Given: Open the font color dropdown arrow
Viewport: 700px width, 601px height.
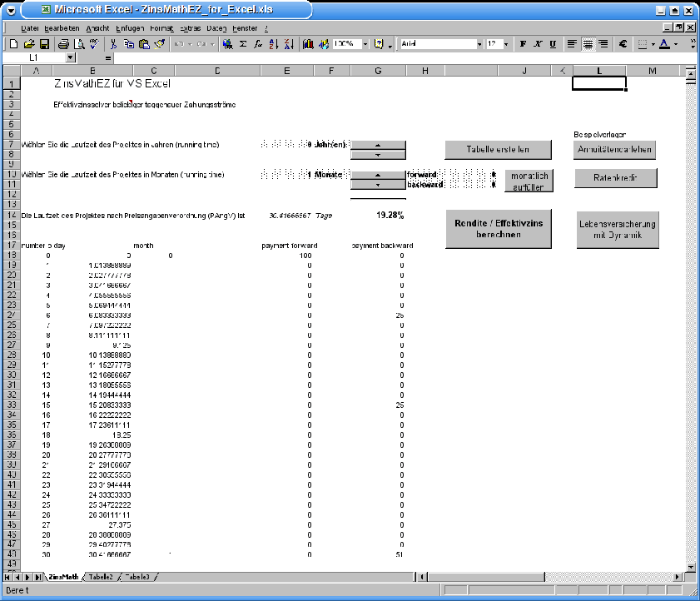Looking at the screenshot, I should [676, 44].
